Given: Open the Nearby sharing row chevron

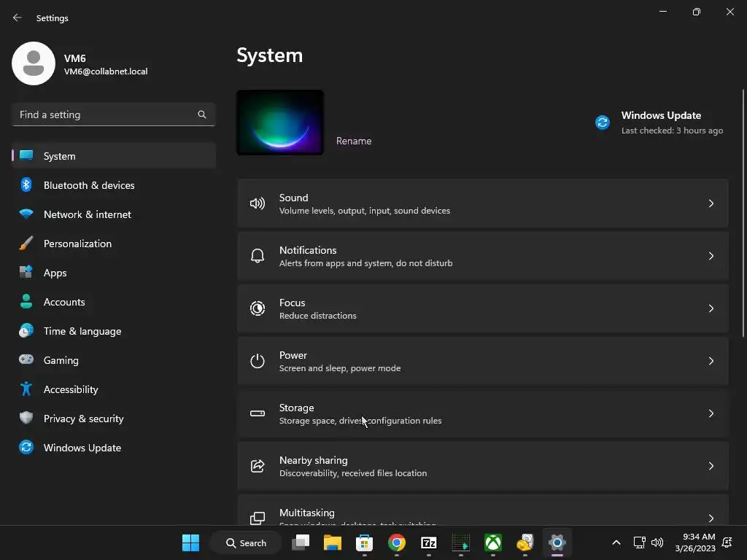Looking at the screenshot, I should tap(711, 466).
